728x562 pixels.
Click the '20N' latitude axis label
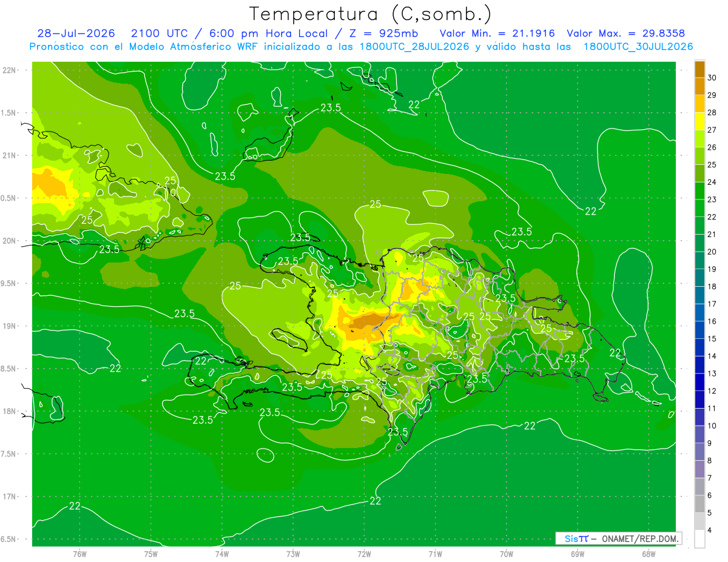click(10, 241)
